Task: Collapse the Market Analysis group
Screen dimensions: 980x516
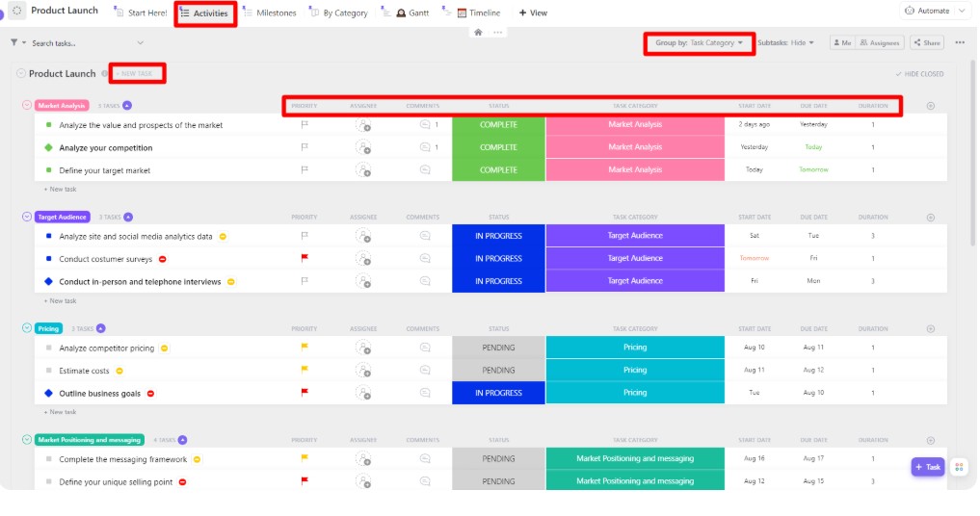Action: click(x=27, y=105)
